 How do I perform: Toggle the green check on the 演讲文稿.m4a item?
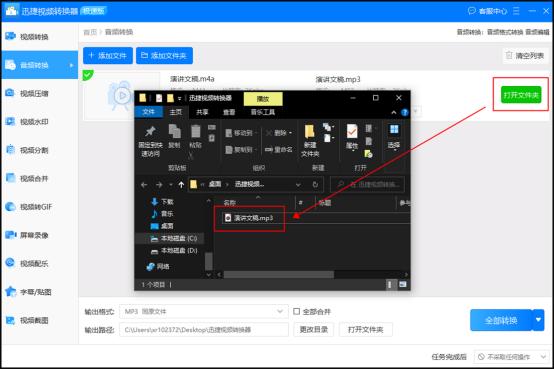88,75
